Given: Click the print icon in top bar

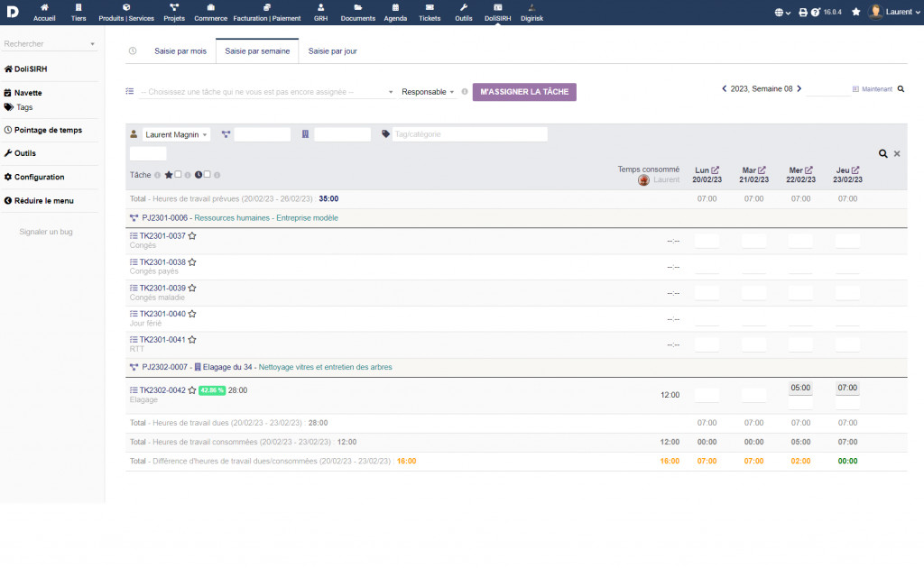Looking at the screenshot, I should 803,13.
